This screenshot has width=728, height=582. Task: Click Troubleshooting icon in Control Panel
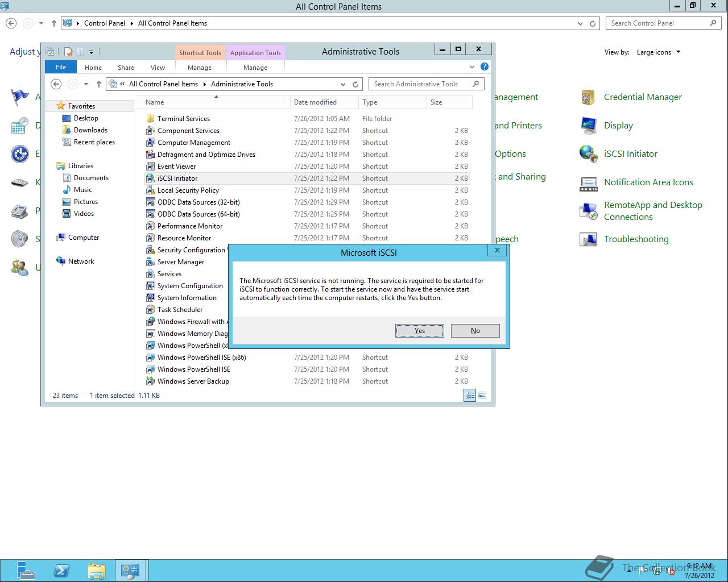(588, 239)
